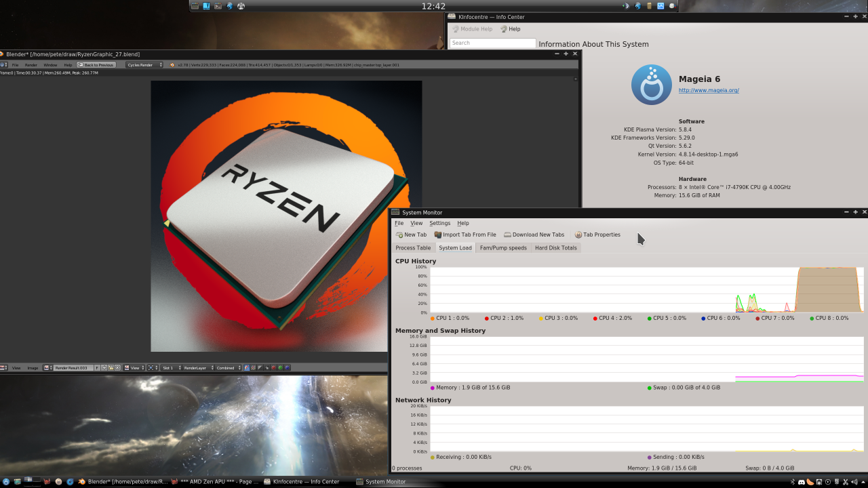Click the open image folder icon
Screen dimensions: 868x488
(x=111, y=368)
